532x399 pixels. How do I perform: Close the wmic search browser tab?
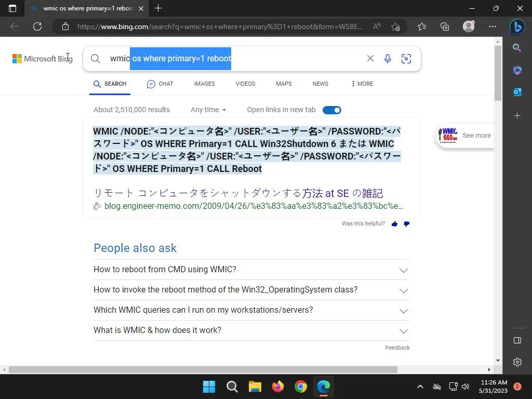[141, 8]
